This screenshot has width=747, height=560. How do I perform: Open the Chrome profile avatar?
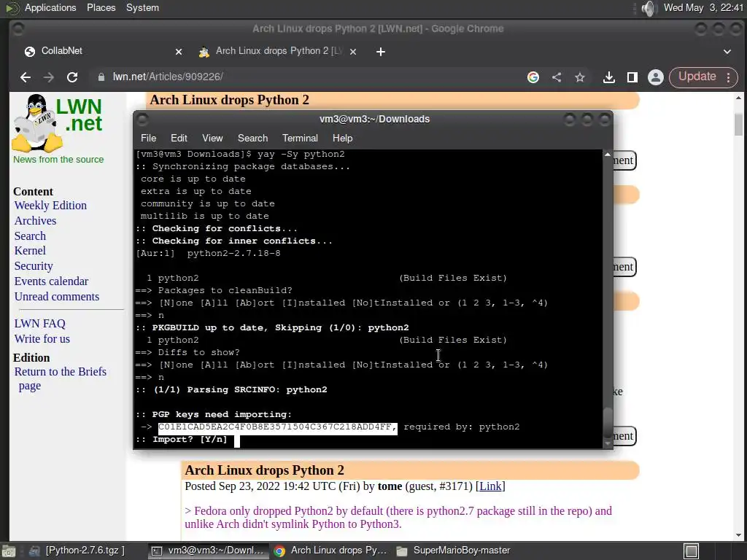click(656, 77)
